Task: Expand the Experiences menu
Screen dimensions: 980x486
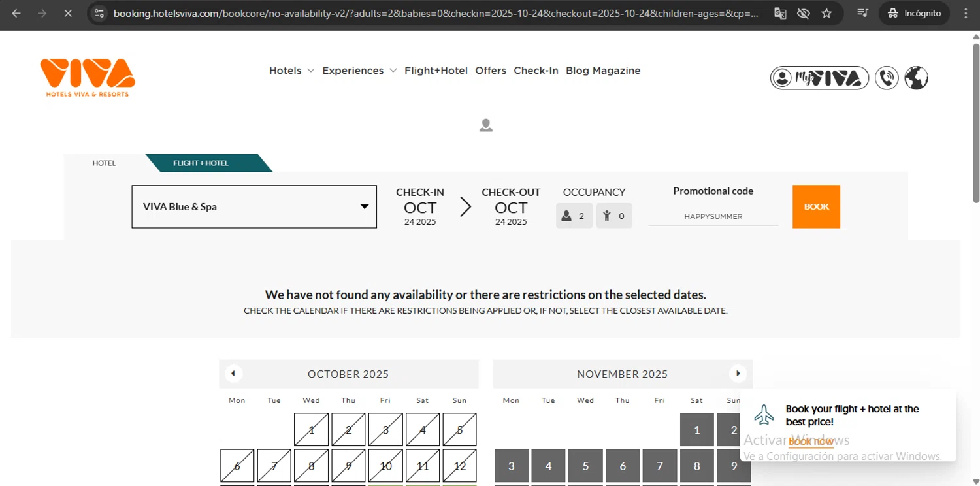Action: (x=359, y=71)
